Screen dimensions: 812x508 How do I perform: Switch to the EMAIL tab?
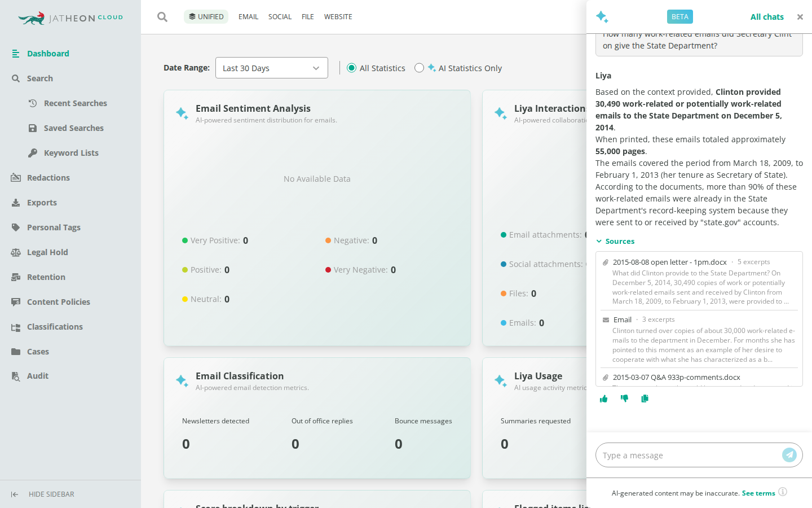(x=248, y=17)
